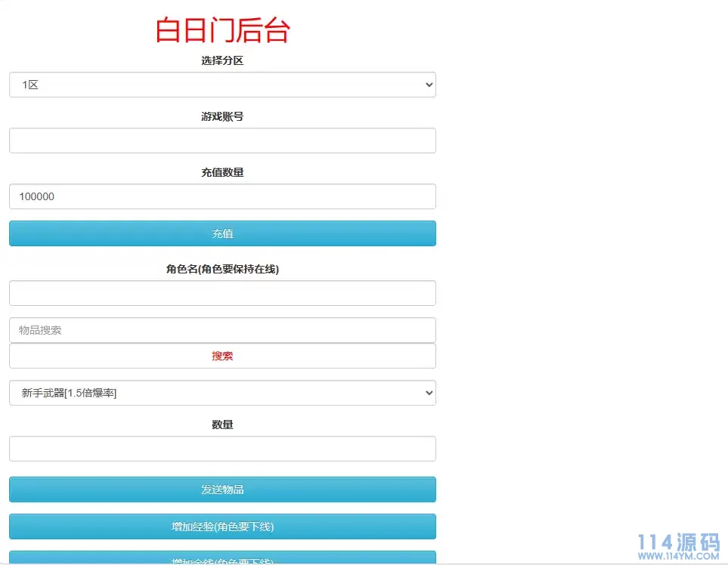Focus the 游戏账号 account input field
Image resolution: width=728 pixels, height=565 pixels.
(221, 140)
